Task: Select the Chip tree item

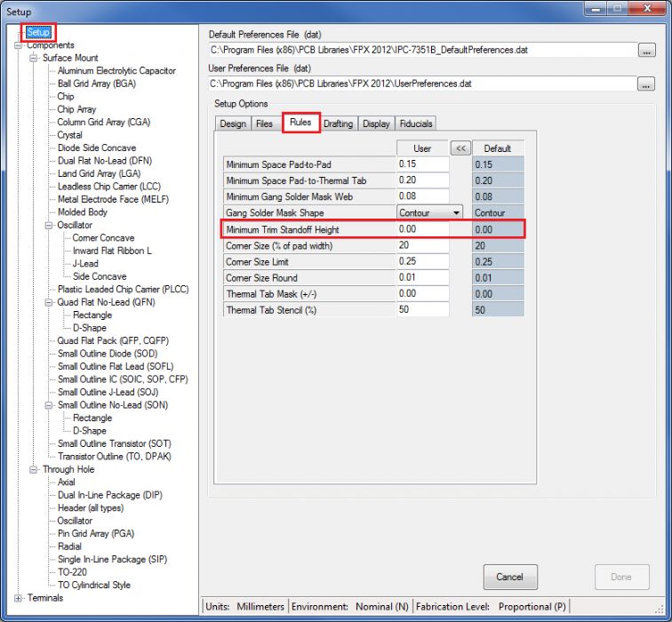Action: (66, 96)
